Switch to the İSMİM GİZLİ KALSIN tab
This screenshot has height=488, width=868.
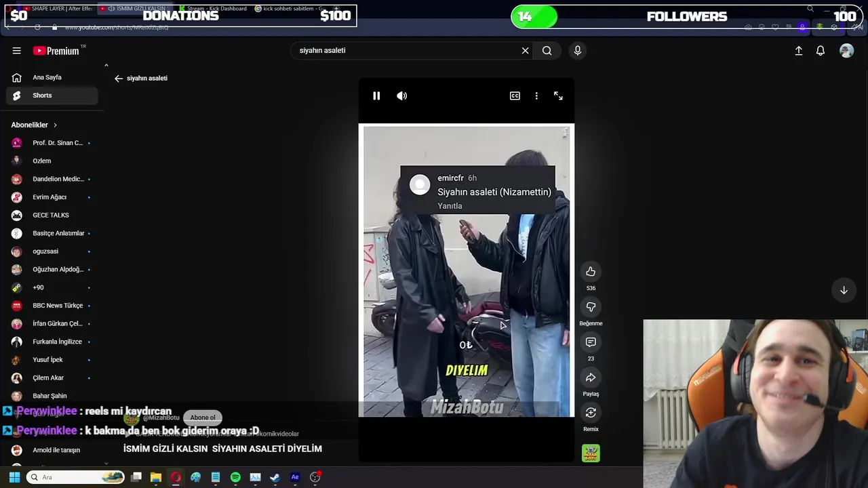135,9
